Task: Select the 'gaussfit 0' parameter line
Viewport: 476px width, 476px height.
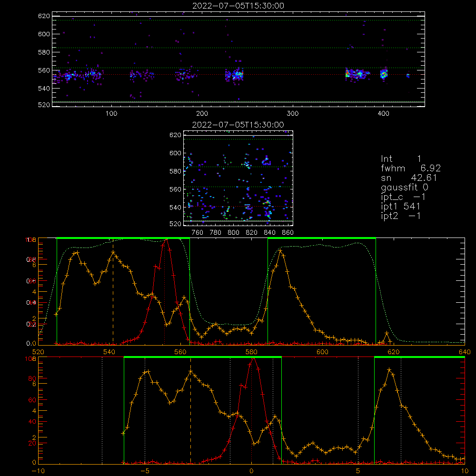Action: [x=405, y=187]
